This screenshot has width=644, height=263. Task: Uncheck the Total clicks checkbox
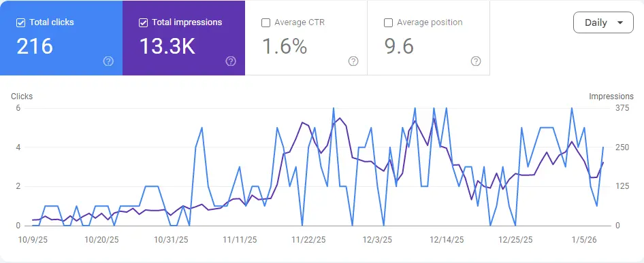20,23
